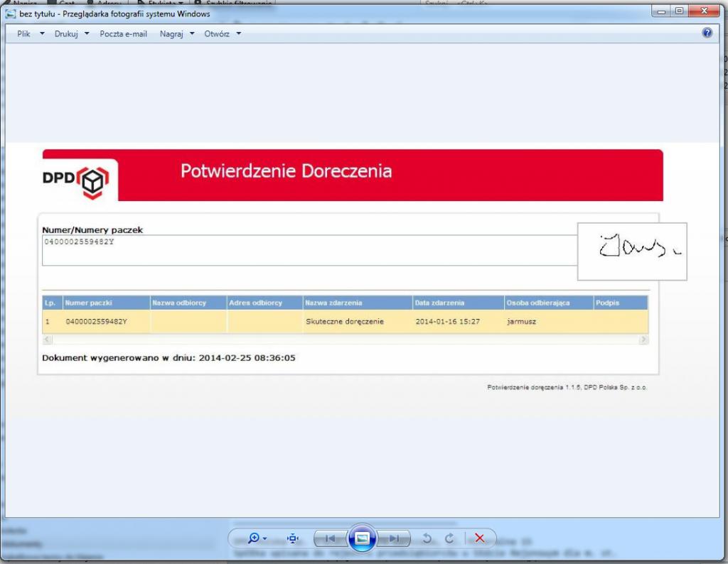
Task: Click the right arrow of table scrollbar
Action: (x=643, y=340)
